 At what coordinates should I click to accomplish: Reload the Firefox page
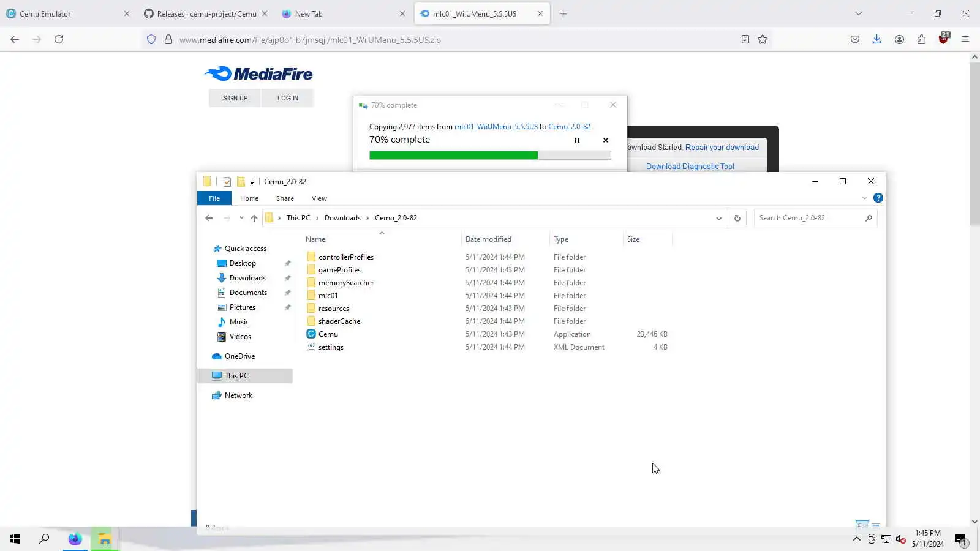pyautogui.click(x=59, y=39)
